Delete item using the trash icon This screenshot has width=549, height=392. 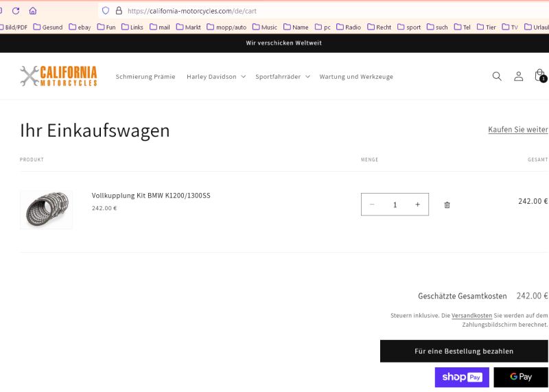point(447,205)
